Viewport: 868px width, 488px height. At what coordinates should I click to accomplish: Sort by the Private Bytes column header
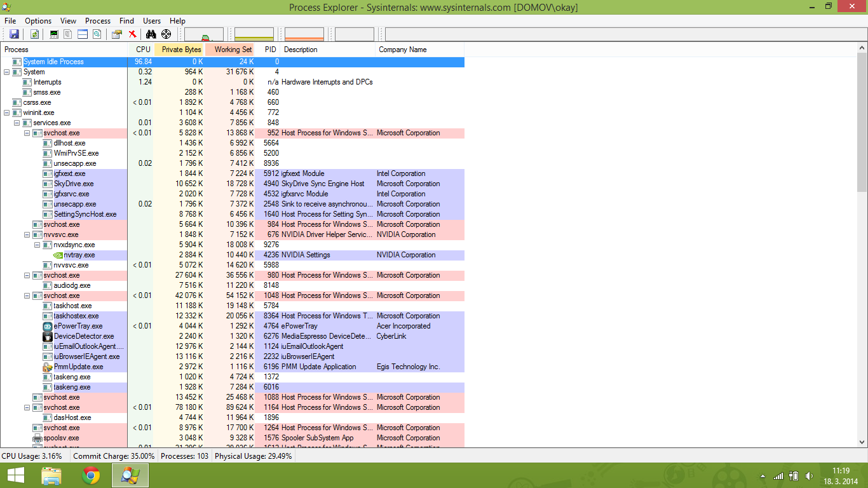[x=179, y=50]
